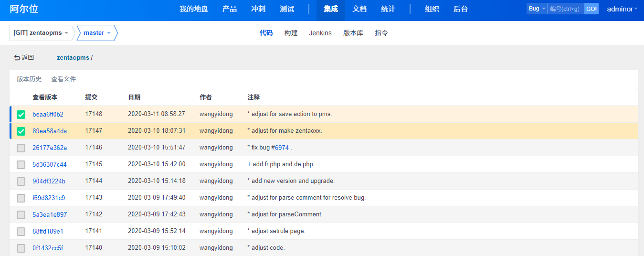
Task: Uncheck the beaa6ff0b2 revision checkbox
Action: coord(21,115)
